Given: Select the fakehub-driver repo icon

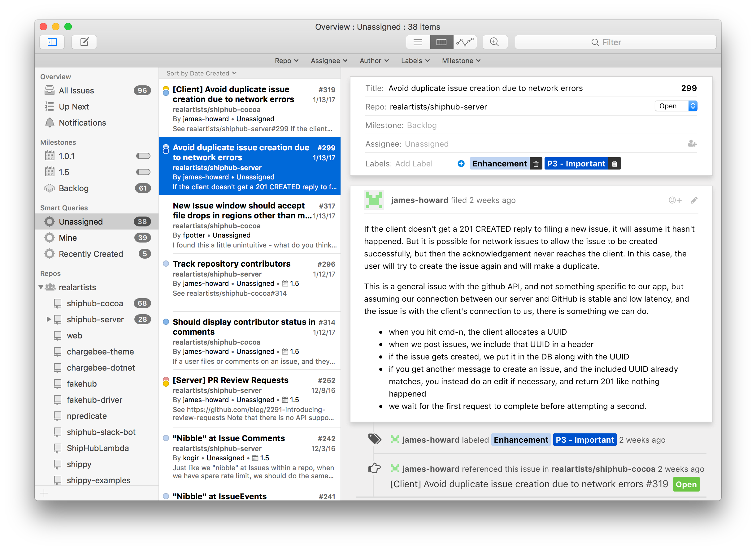Looking at the screenshot, I should click(x=58, y=400).
